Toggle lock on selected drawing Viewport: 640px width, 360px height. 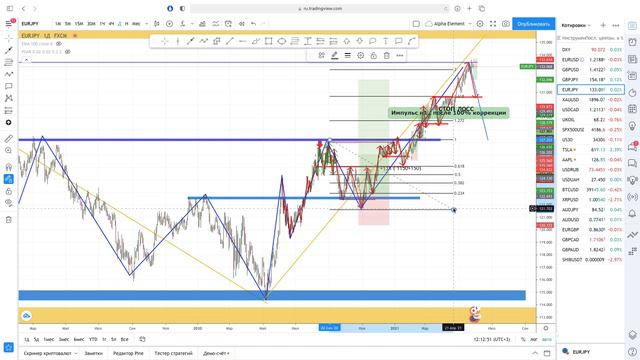[x=373, y=56]
